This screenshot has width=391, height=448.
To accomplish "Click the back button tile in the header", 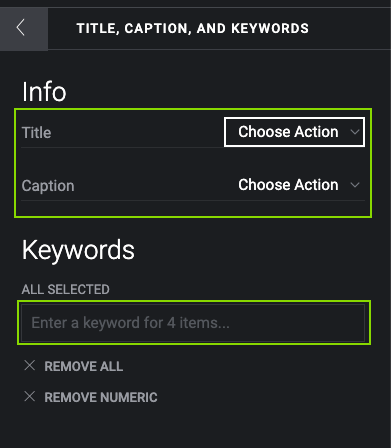I will coord(24,29).
